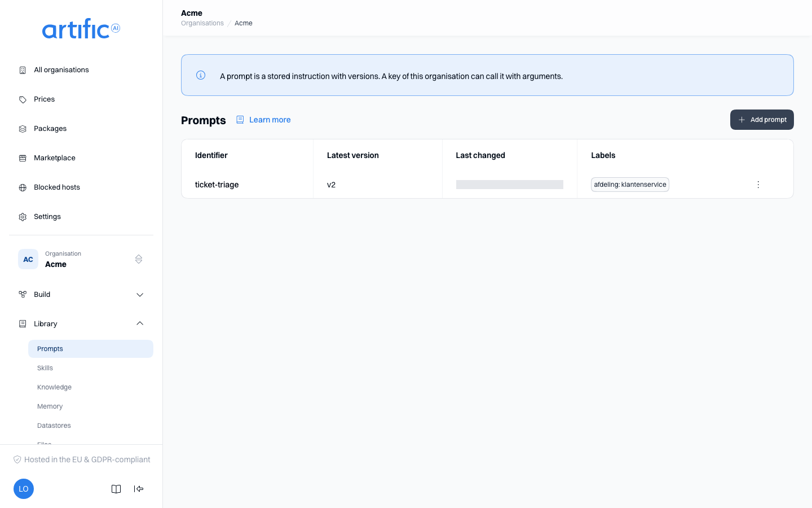The height and width of the screenshot is (508, 812).
Task: Click the Hosted in the EU & GDPR-compliant text
Action: (x=87, y=459)
